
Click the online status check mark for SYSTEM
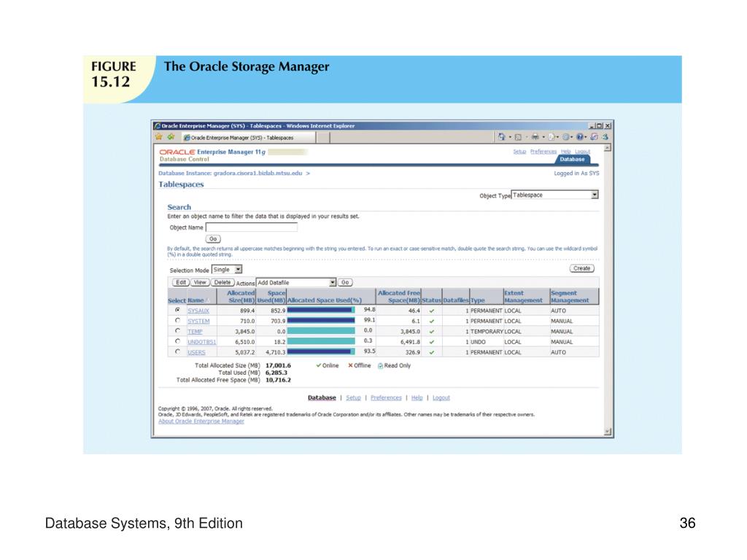[x=432, y=322]
